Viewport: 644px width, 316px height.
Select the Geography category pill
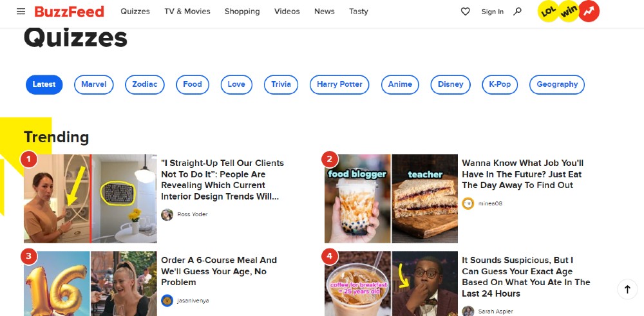[557, 84]
